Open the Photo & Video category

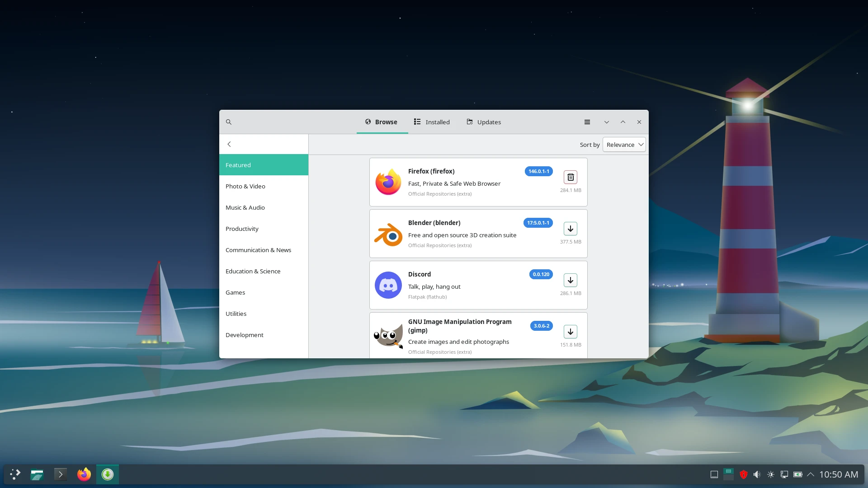pos(245,186)
